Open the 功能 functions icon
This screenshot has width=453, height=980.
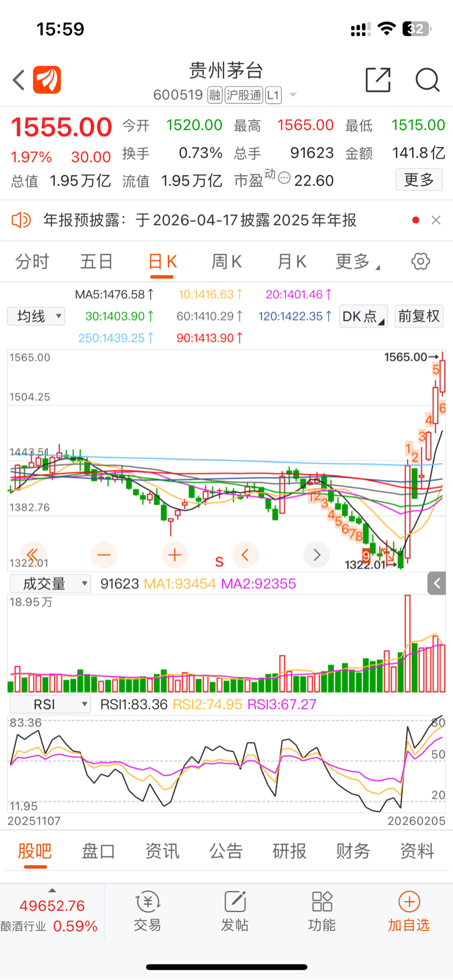(322, 911)
